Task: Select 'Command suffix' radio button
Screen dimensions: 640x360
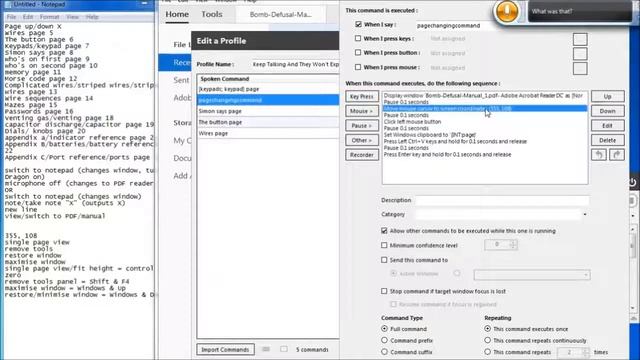Action: 384,351
